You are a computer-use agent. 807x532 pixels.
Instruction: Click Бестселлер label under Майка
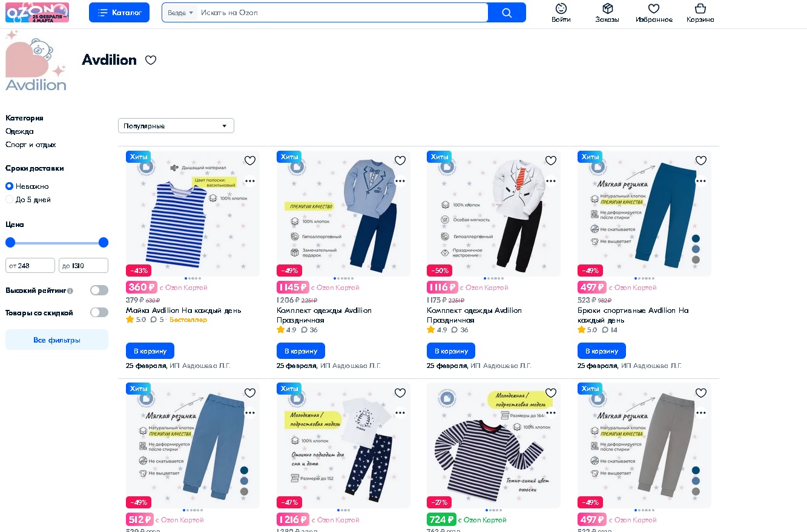pyautogui.click(x=188, y=320)
